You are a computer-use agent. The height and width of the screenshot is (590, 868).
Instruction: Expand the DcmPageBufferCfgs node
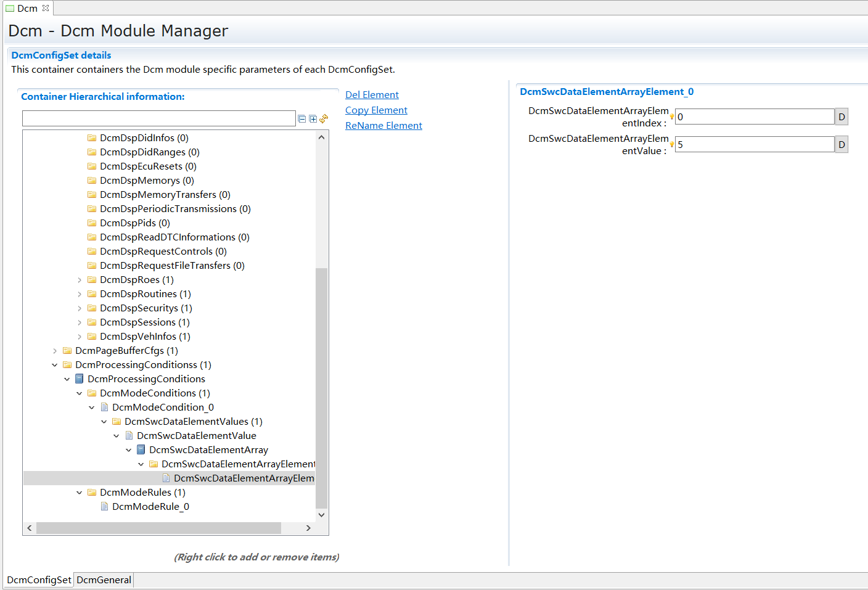pyautogui.click(x=55, y=351)
